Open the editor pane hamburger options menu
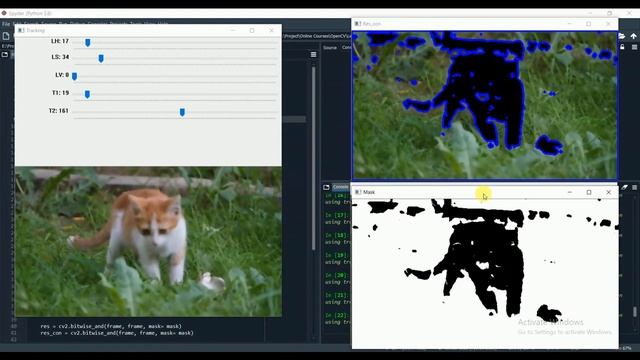Screen dimensions: 640x360 tap(313, 55)
